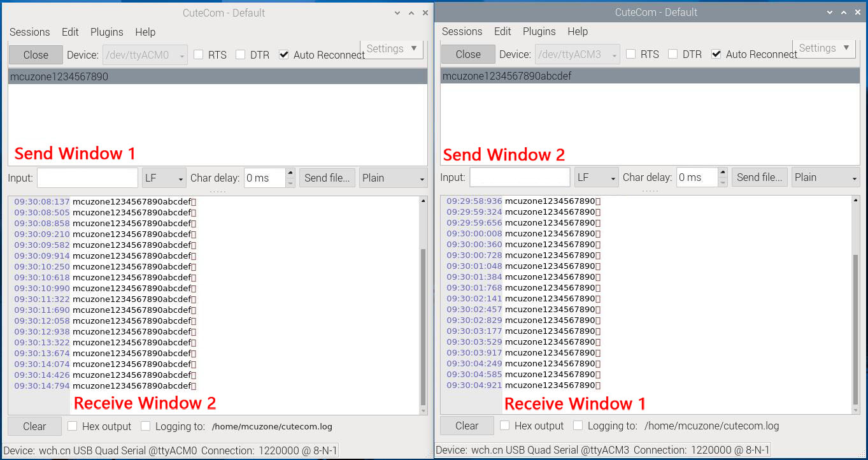The image size is (868, 460).
Task: Click Close button for /dev/ttyACM3 device
Action: (468, 54)
